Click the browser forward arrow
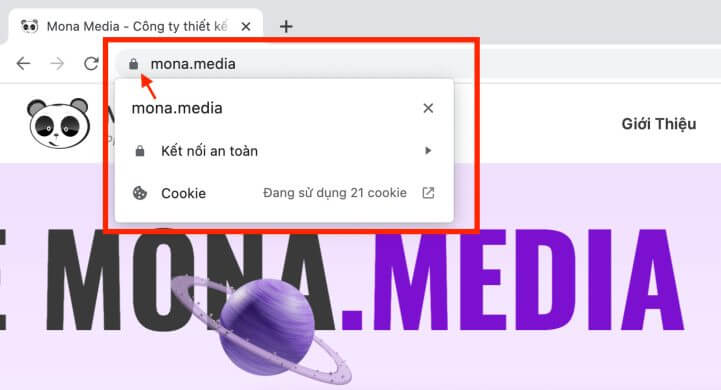 (x=57, y=63)
